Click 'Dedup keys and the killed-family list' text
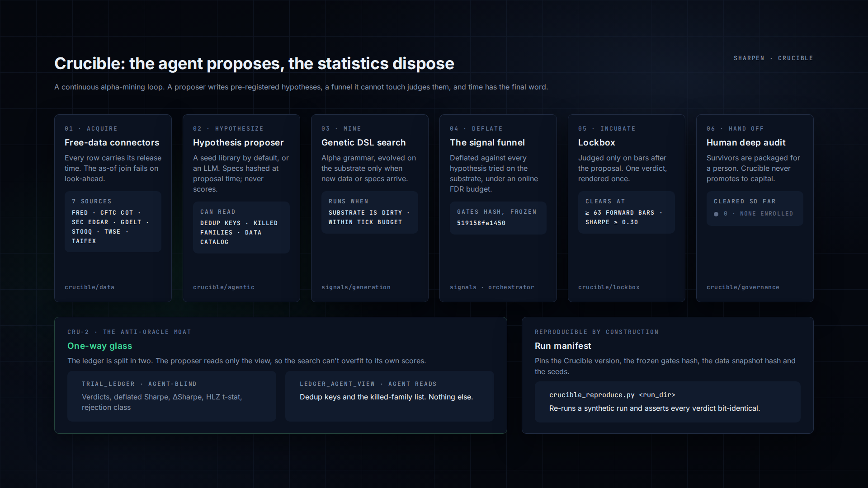The image size is (868, 488). pyautogui.click(x=362, y=397)
